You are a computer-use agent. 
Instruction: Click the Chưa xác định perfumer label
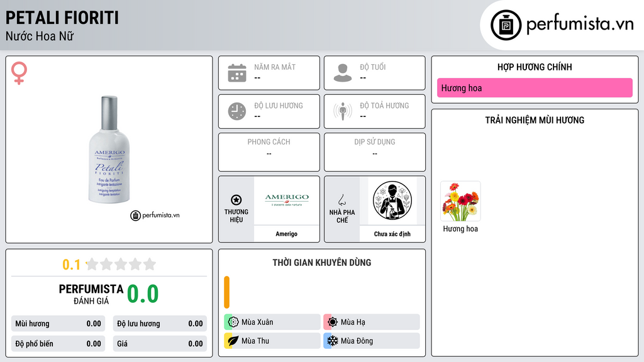point(392,234)
